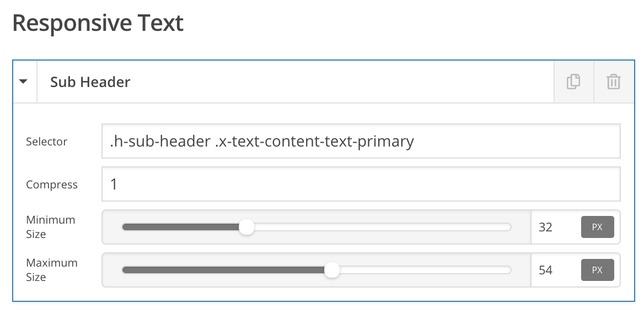Delete the Sub Header item via trash icon
644x314 pixels.
pyautogui.click(x=614, y=82)
